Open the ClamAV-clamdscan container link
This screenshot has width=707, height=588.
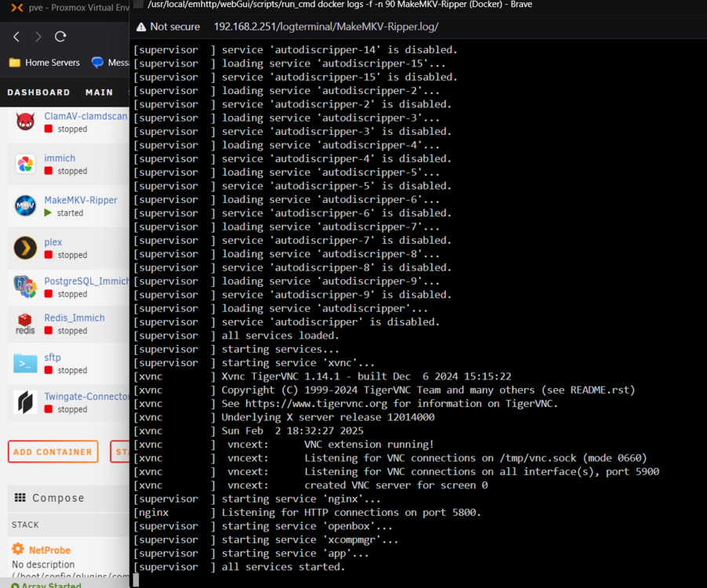click(85, 116)
